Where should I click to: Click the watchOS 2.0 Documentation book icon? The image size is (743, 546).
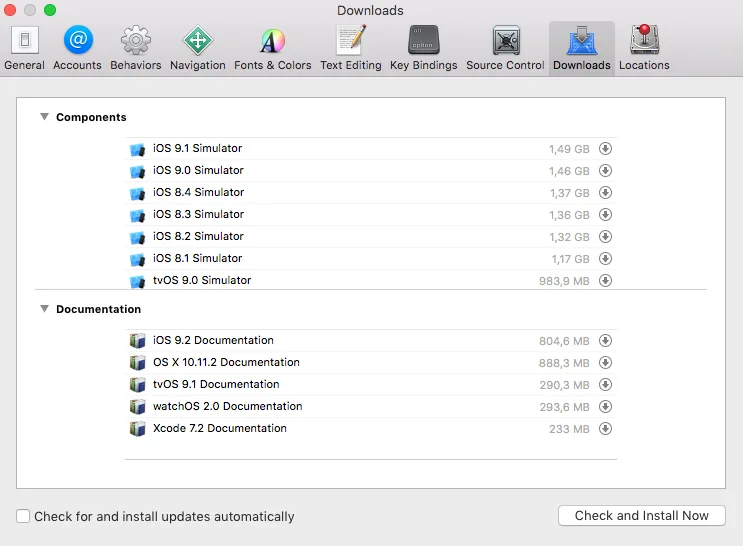(137, 407)
